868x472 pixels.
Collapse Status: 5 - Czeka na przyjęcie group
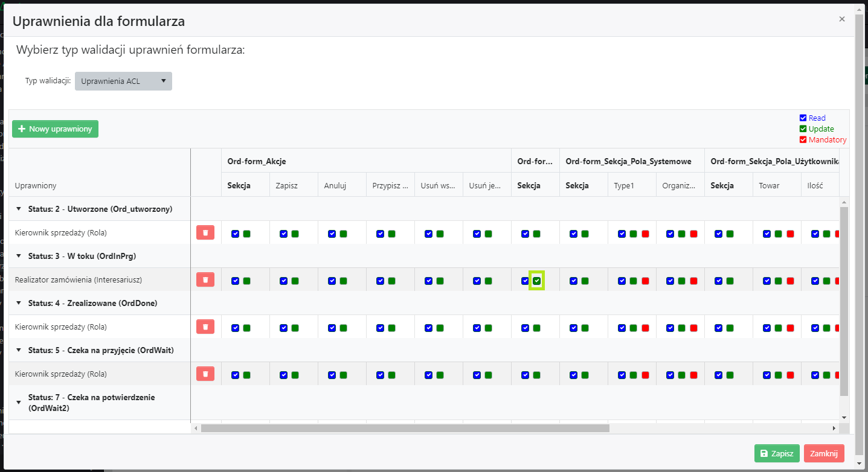click(18, 350)
